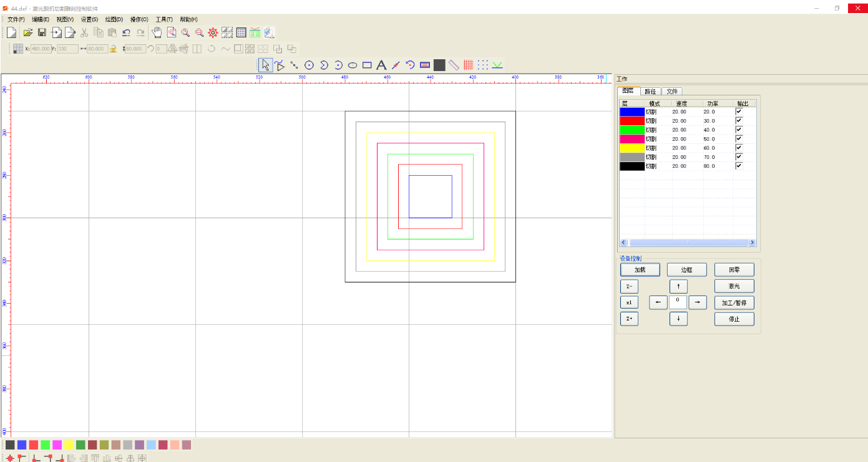Click the 停止 button
The height and width of the screenshot is (462, 868).
(734, 319)
